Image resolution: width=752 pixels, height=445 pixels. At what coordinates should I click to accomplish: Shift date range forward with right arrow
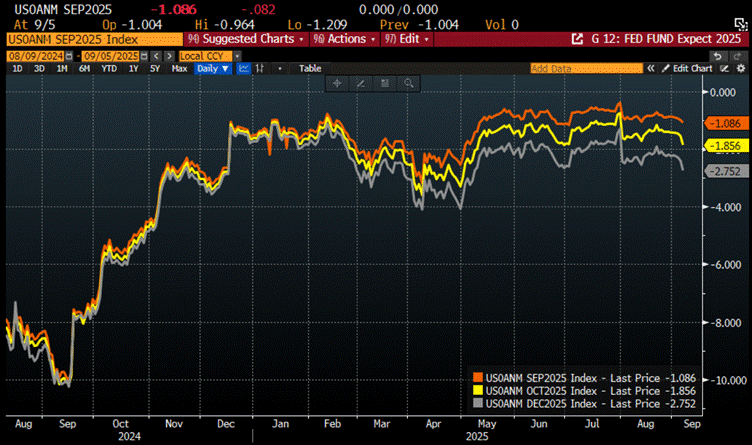[169, 56]
